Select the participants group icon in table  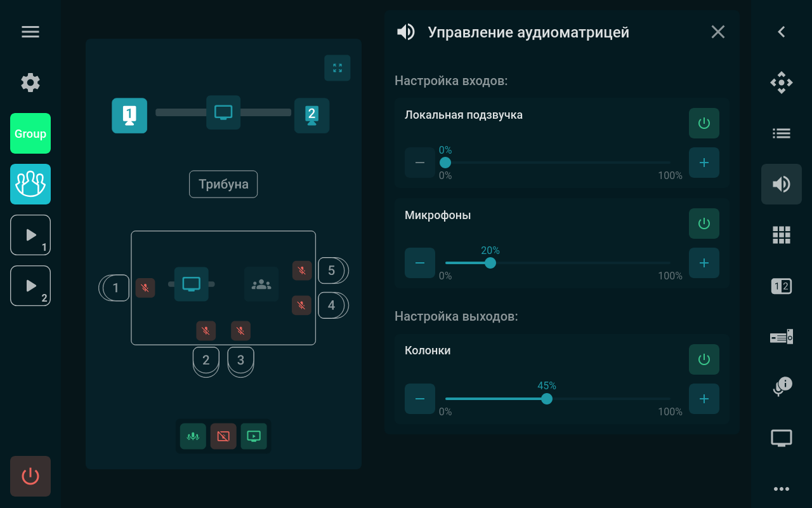(261, 284)
